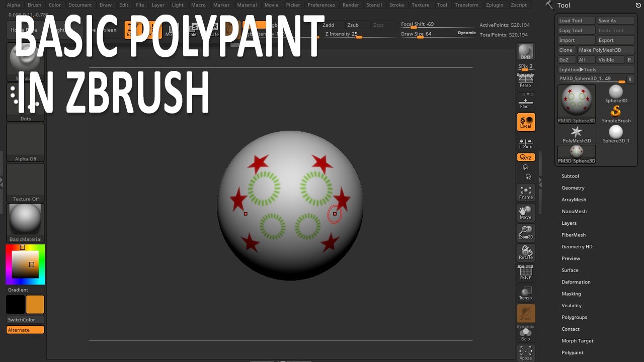Image resolution: width=644 pixels, height=362 pixels.
Task: Select the Sphere3D tool
Action: pyautogui.click(x=616, y=94)
